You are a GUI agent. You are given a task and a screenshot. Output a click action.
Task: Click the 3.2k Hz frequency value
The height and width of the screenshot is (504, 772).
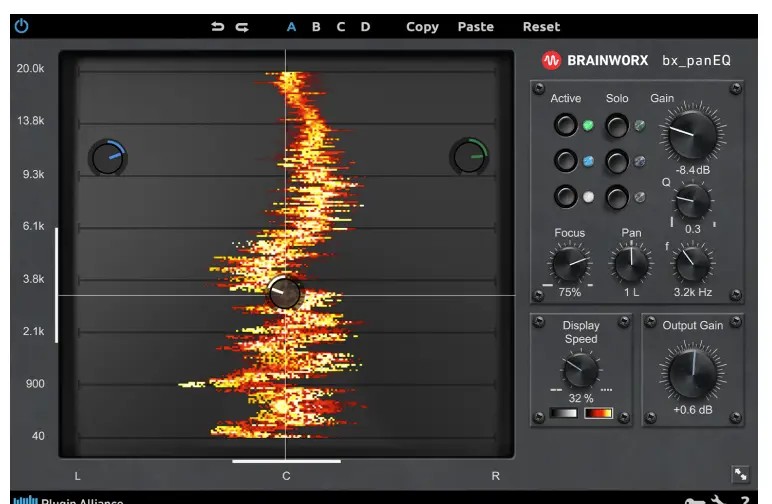[x=693, y=292]
